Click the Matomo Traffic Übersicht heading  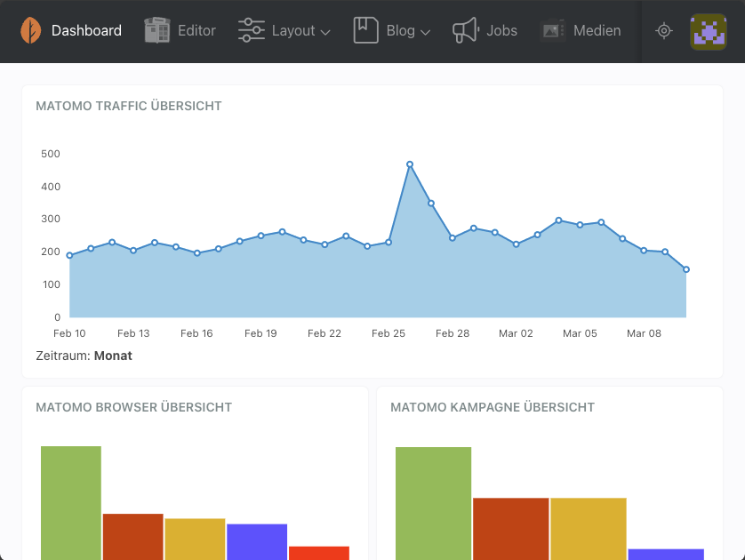[129, 106]
